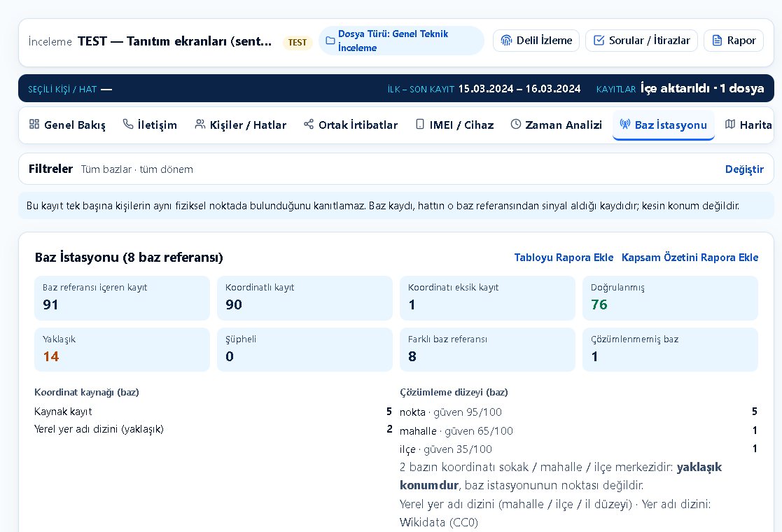The height and width of the screenshot is (532, 782).
Task: Click the fingerprint icon on Delil İzleme
Action: coord(506,41)
